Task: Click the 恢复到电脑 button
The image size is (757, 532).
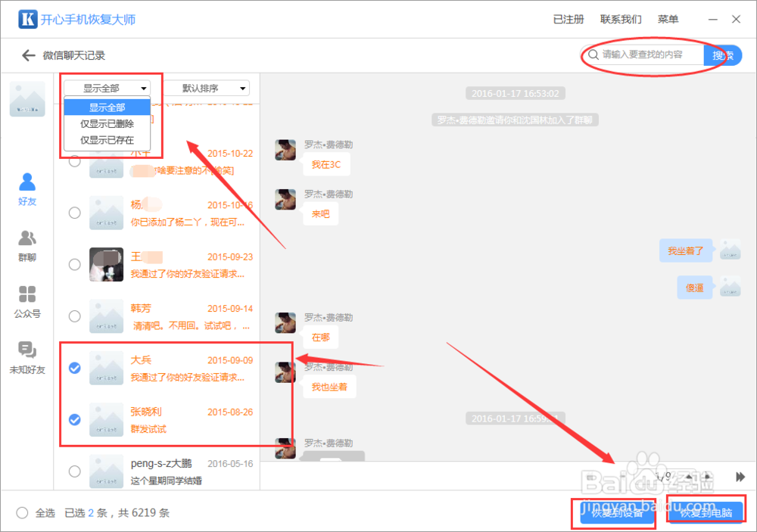Action: (706, 512)
